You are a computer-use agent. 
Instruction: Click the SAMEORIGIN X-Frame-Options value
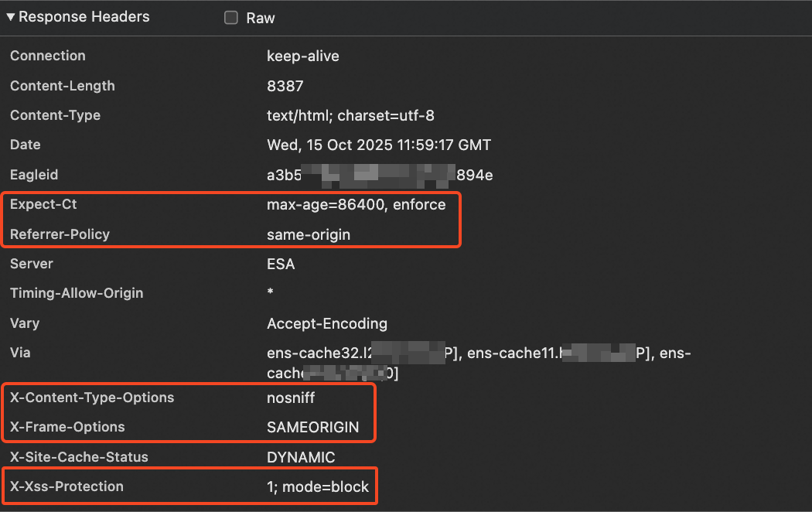pos(313,427)
